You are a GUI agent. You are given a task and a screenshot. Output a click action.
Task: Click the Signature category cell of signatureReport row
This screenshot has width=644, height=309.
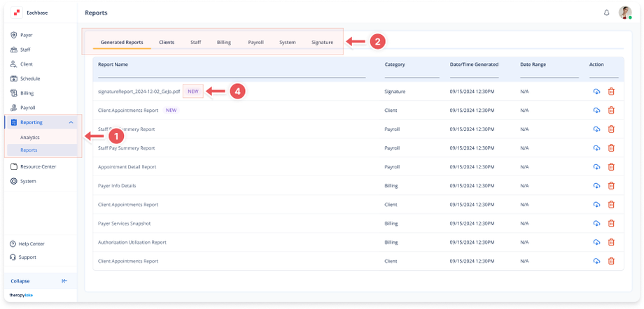click(x=395, y=92)
